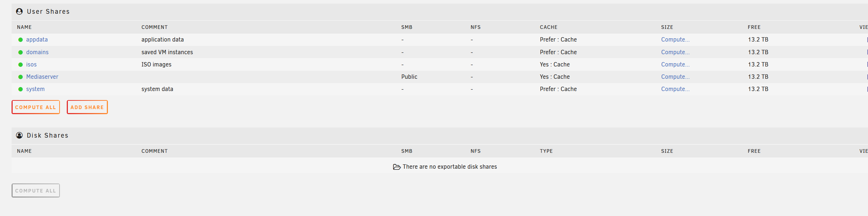The width and height of the screenshot is (868, 216).
Task: Click the User Shares header icon
Action: coord(19,12)
